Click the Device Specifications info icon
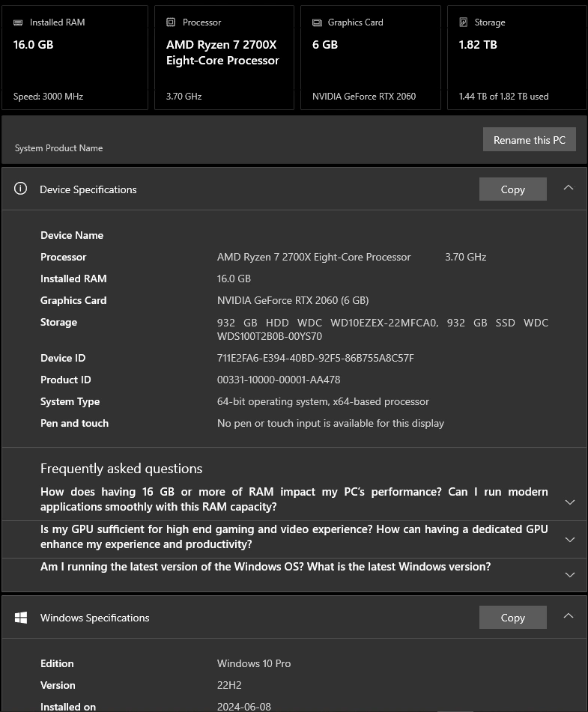 (x=21, y=189)
